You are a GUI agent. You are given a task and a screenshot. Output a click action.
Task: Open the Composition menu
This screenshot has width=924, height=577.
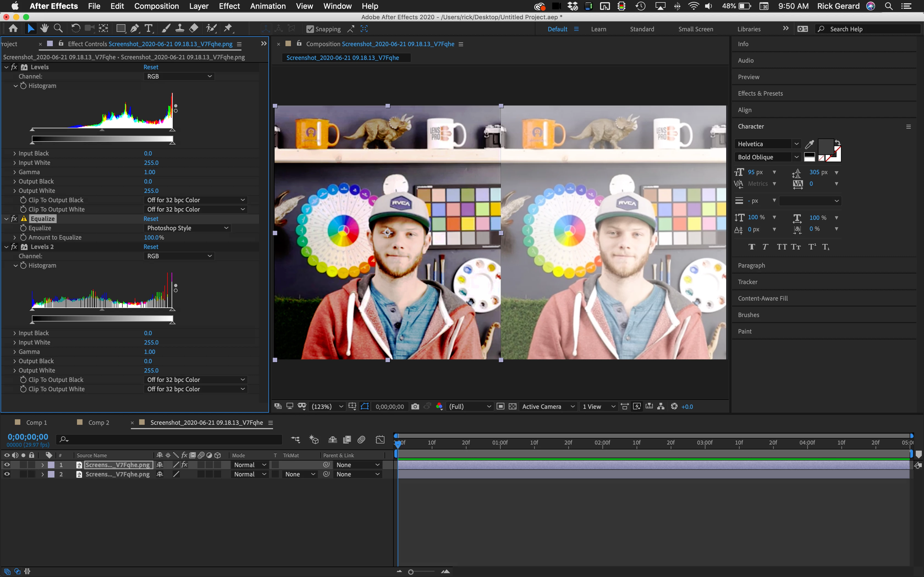coord(156,6)
